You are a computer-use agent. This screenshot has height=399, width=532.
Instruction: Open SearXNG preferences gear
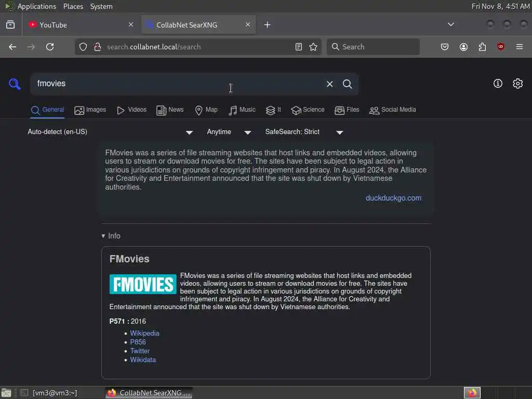(x=518, y=84)
